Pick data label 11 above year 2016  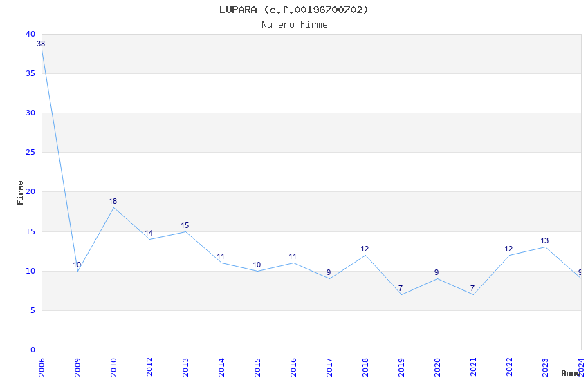click(293, 257)
